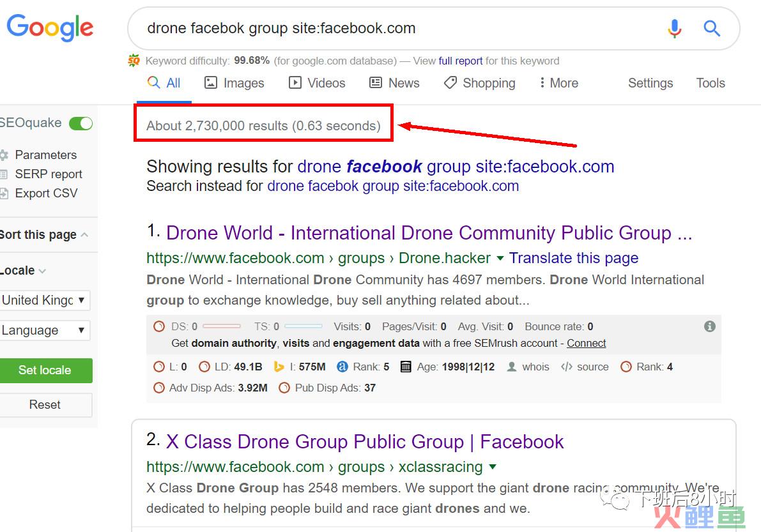Open the More search menu
The height and width of the screenshot is (532, 761).
[558, 83]
